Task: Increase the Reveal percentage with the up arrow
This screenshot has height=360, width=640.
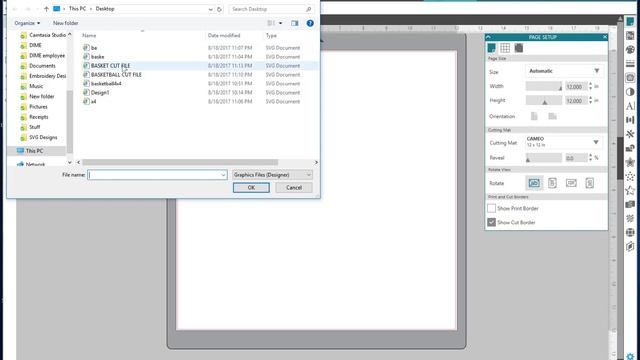Action: pyautogui.click(x=591, y=156)
